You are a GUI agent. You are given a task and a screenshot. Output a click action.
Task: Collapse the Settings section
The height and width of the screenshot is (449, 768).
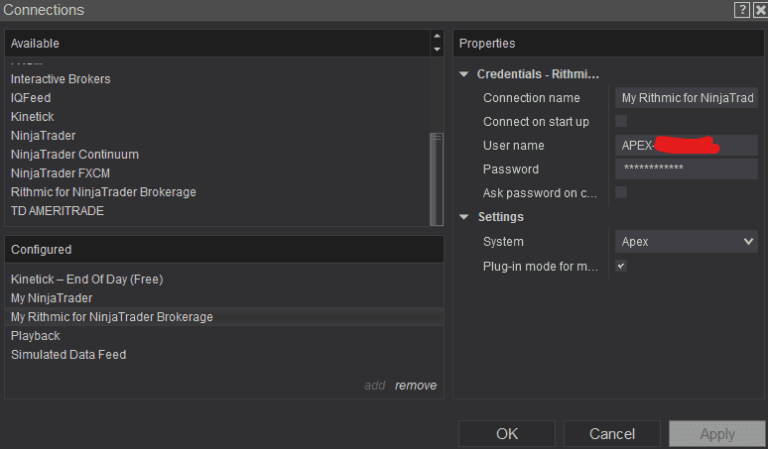464,217
